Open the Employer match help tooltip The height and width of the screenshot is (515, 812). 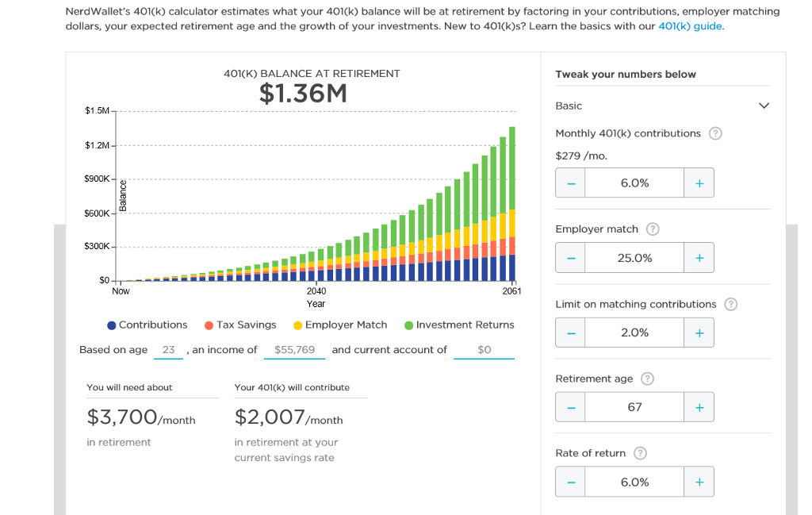pyautogui.click(x=653, y=229)
